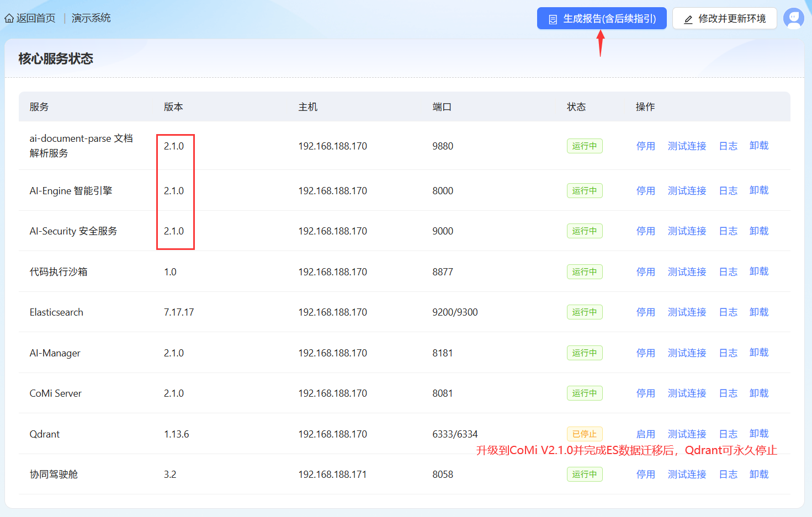Click port 8877 of 代码执行沙箱
The width and height of the screenshot is (812, 517).
[x=443, y=272]
